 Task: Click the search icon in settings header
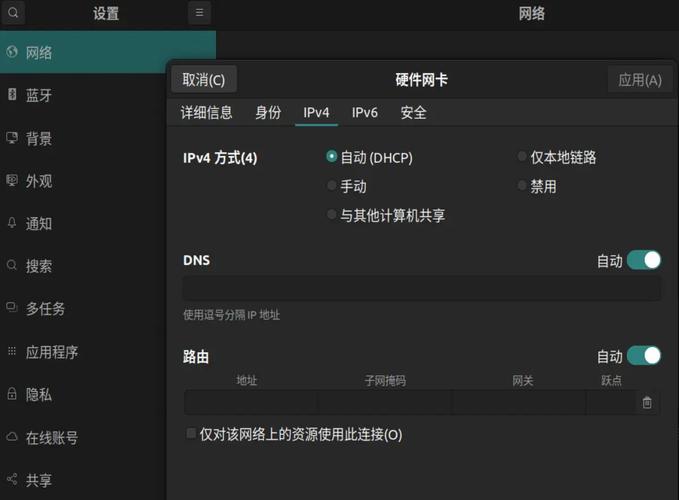[x=13, y=13]
